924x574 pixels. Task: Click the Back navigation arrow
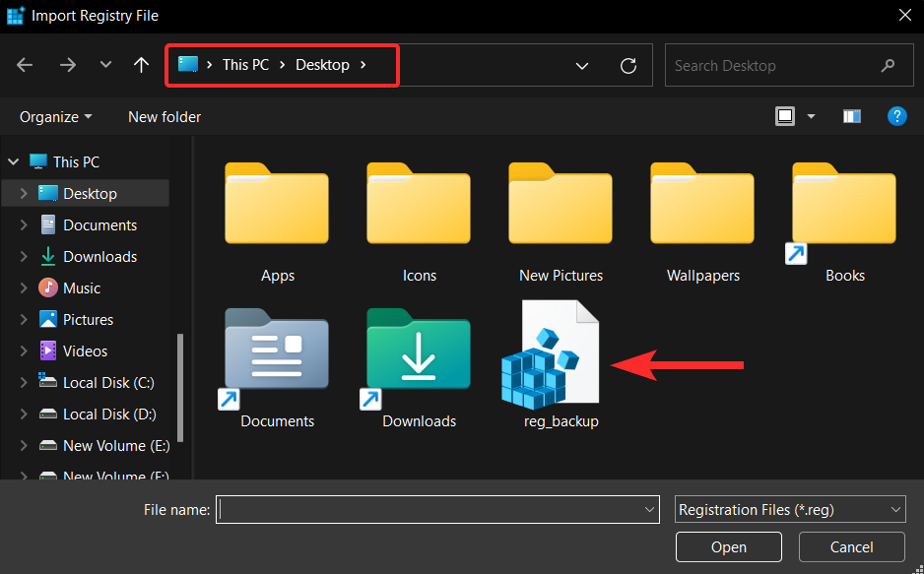pyautogui.click(x=25, y=65)
